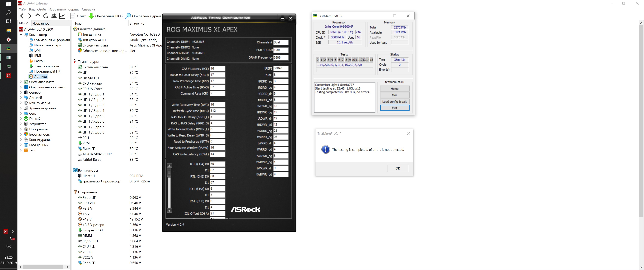The width and height of the screenshot is (644, 270).
Task: Open the graph chart icon in the toolbar
Action: click(x=62, y=16)
